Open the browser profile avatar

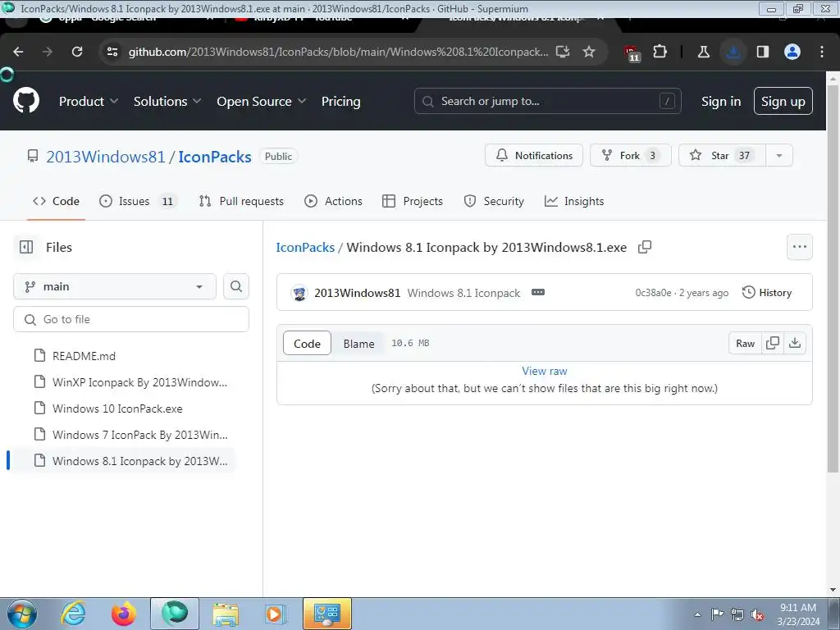coord(792,52)
